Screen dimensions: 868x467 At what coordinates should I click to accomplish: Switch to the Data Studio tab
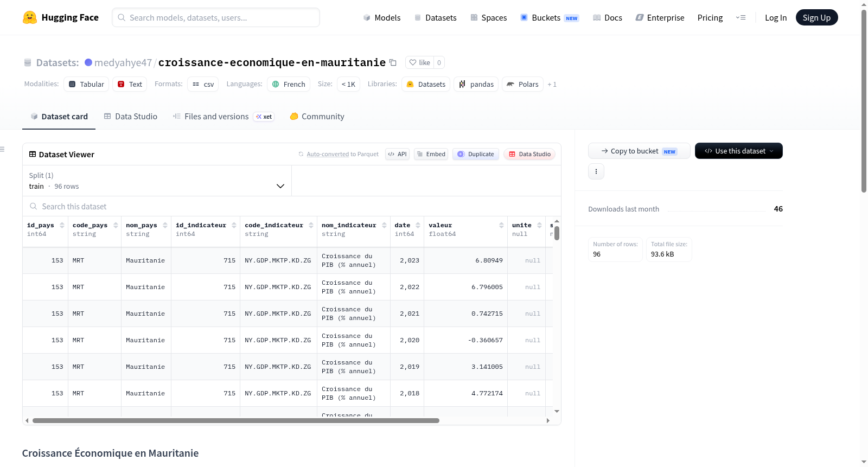click(x=131, y=116)
